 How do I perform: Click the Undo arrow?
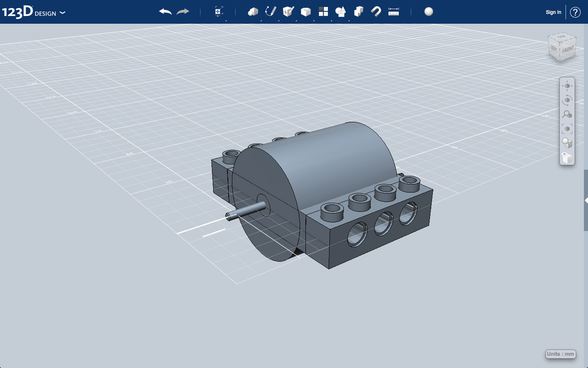coord(165,11)
